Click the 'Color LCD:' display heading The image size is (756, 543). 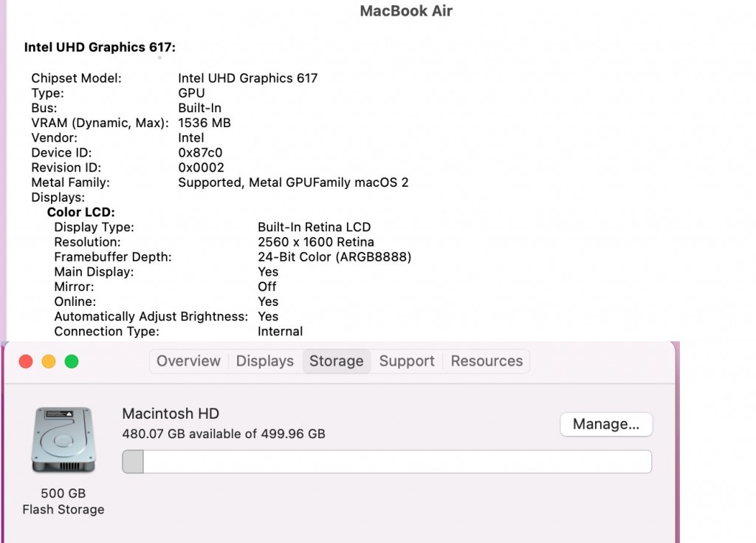(x=81, y=212)
